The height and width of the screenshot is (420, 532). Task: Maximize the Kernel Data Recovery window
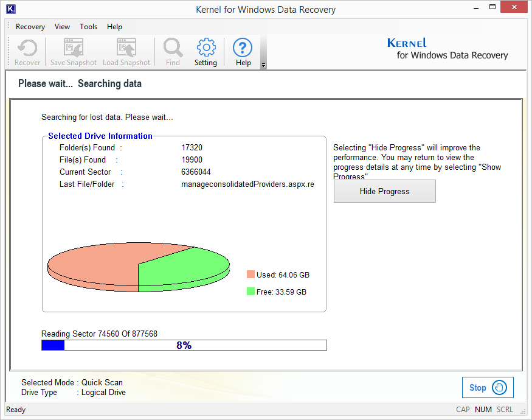[492, 7]
